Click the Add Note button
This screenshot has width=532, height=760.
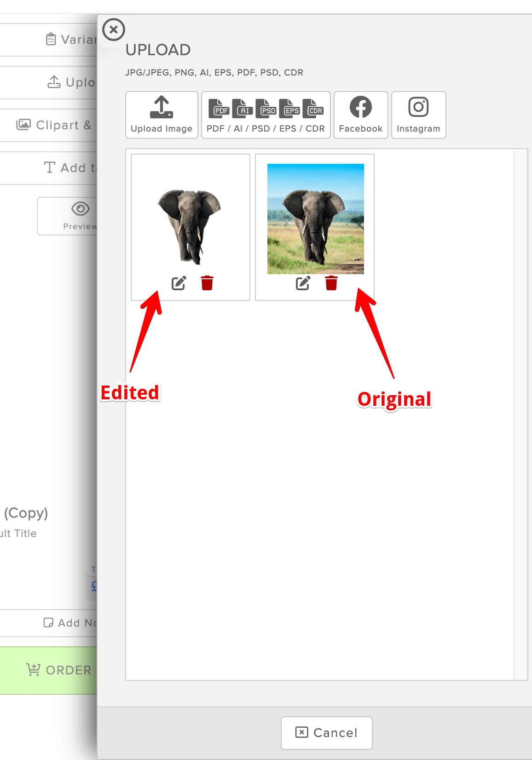48,623
